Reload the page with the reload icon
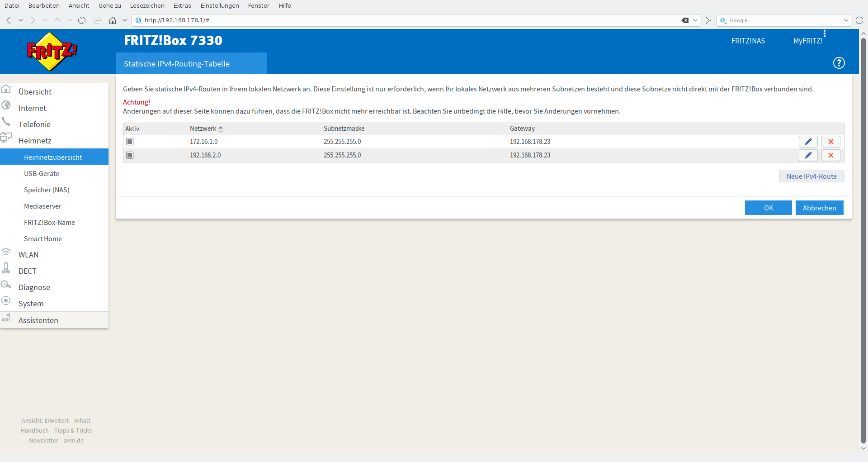Screen dimensions: 868x462 coord(82,20)
